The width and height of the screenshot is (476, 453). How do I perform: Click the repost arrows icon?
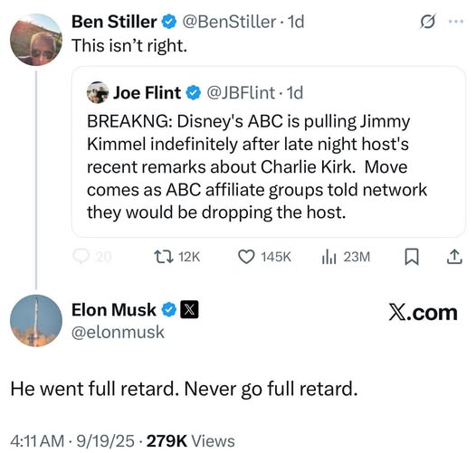click(164, 257)
